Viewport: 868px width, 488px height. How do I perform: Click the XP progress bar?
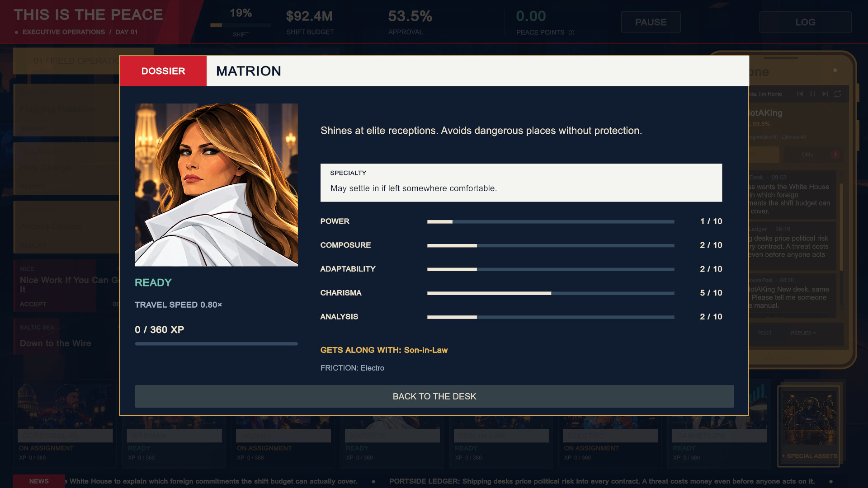(216, 344)
